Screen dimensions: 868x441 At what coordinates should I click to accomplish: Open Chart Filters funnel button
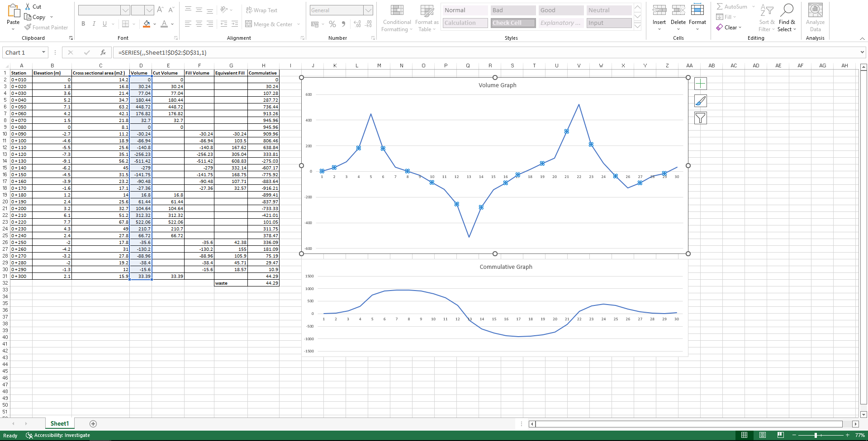tap(700, 118)
